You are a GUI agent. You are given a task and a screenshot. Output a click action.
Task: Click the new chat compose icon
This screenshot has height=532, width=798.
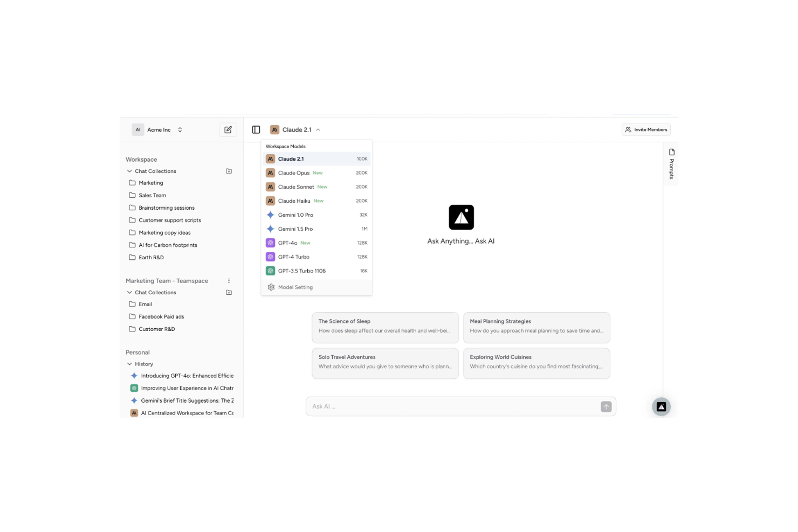coord(228,129)
